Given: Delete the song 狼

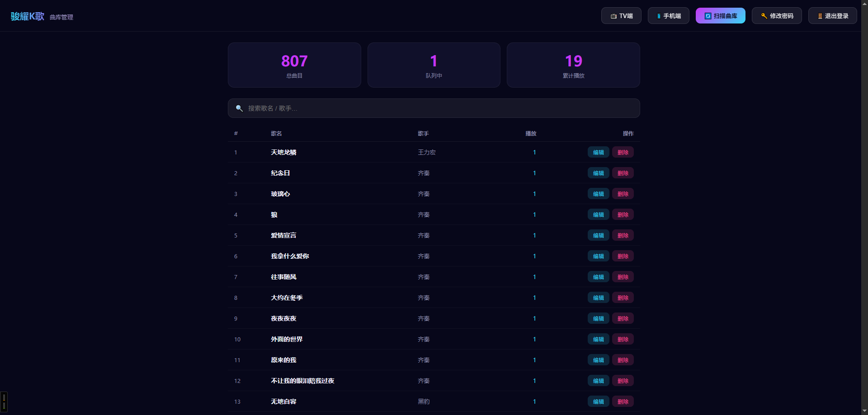Looking at the screenshot, I should tap(623, 214).
